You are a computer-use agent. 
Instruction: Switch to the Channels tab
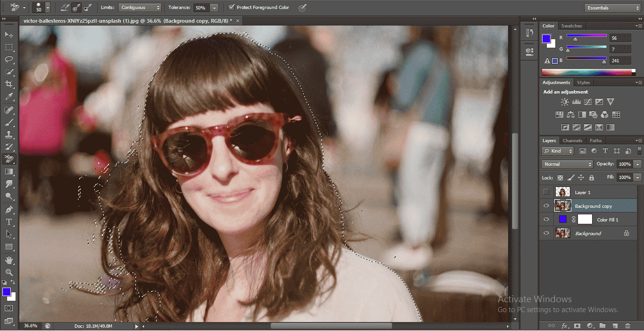(x=572, y=141)
